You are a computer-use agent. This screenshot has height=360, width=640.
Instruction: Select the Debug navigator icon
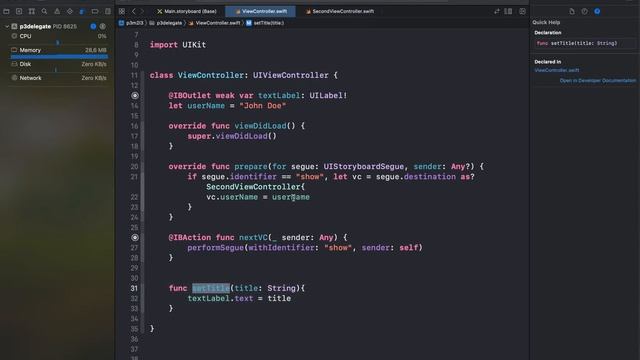[82, 11]
